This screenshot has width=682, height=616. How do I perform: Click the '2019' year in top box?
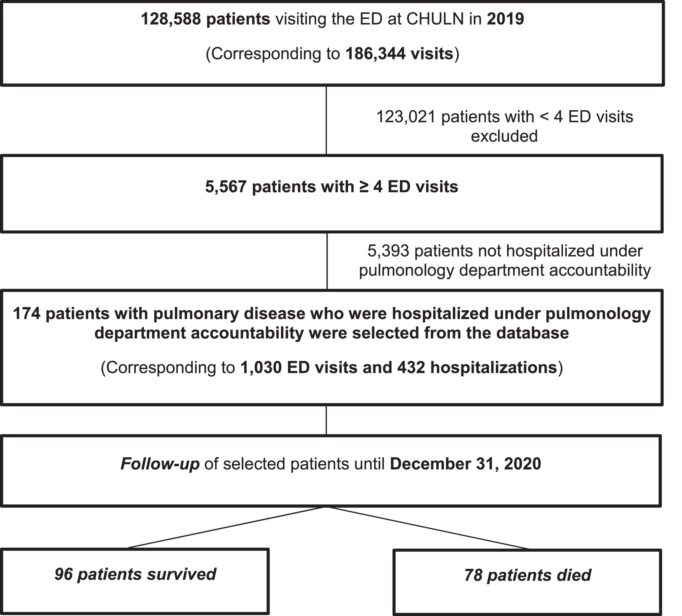tap(505, 19)
